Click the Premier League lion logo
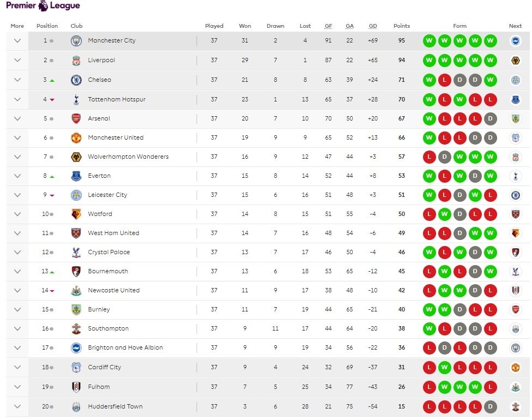The width and height of the screenshot is (532, 420). point(43,5)
